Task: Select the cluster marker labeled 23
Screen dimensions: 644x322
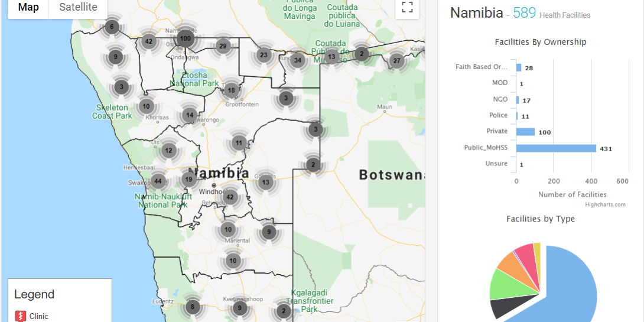Action: point(264,56)
